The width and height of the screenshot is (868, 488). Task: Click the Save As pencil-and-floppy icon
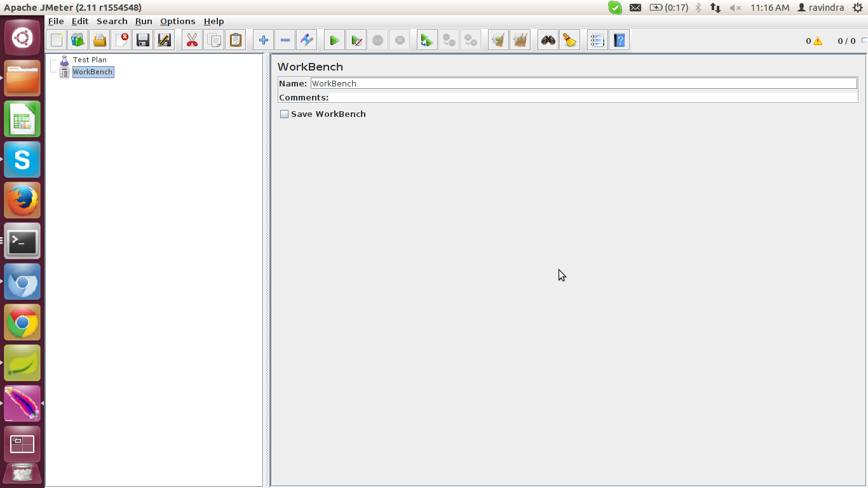(x=165, y=41)
